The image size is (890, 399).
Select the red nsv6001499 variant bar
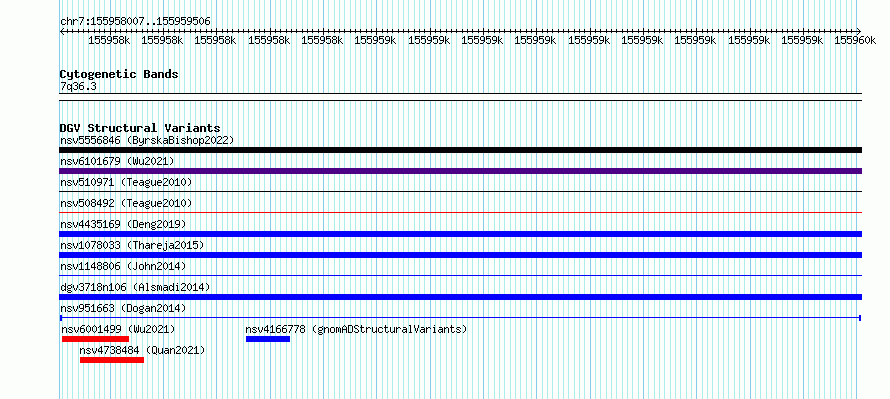click(95, 339)
